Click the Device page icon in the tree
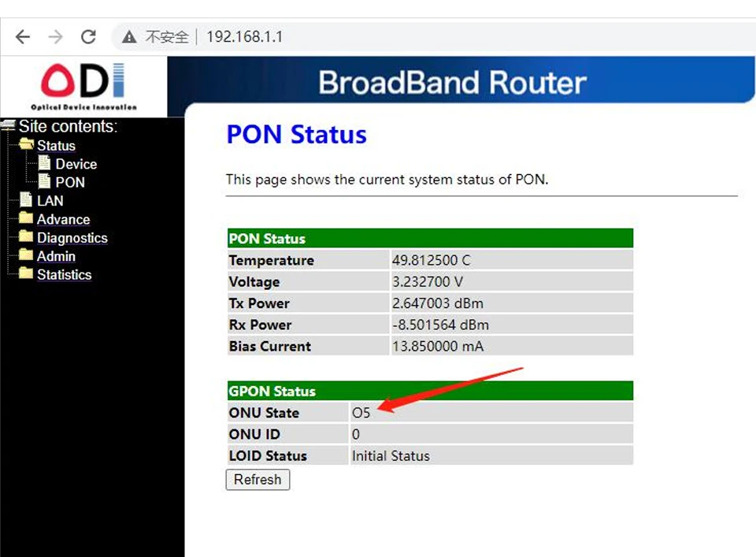 tap(45, 163)
